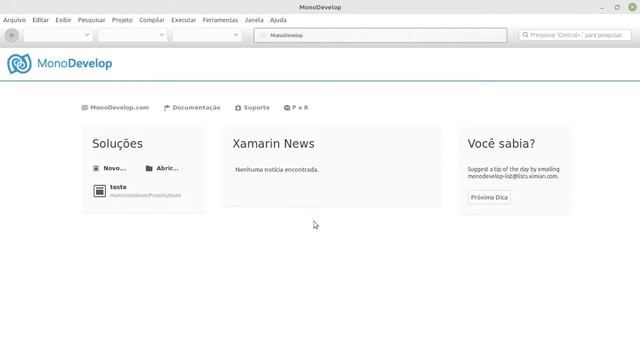The width and height of the screenshot is (640, 360).
Task: Open the Ferramentas menu
Action: click(220, 20)
